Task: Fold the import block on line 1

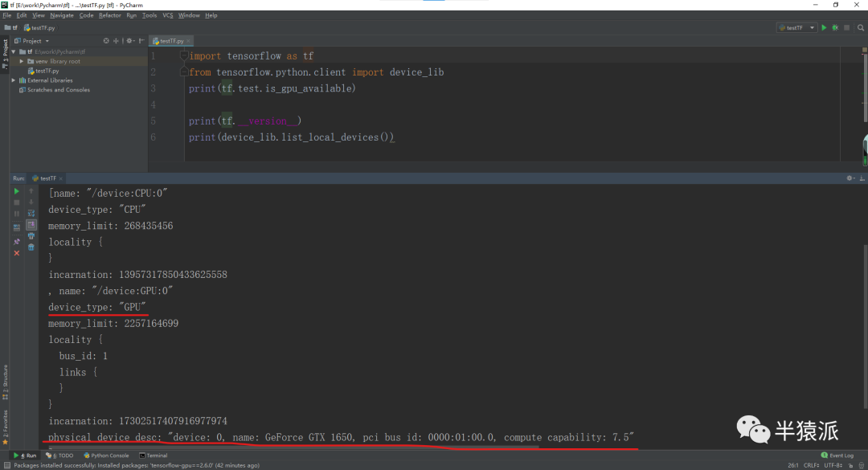Action: pos(184,56)
